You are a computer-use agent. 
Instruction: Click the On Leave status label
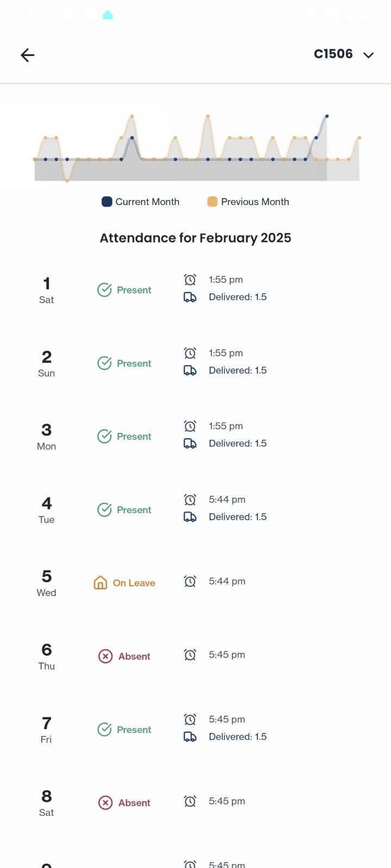pos(134,583)
